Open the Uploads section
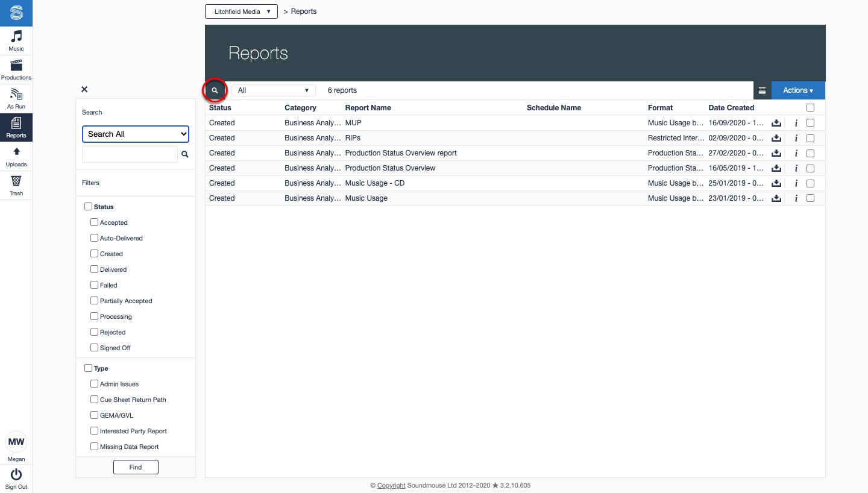Image resolution: width=868 pixels, height=493 pixels. [x=16, y=157]
